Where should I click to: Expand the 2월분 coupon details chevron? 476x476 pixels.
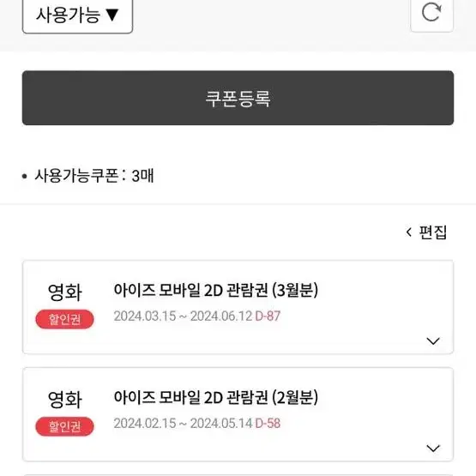pyautogui.click(x=433, y=448)
